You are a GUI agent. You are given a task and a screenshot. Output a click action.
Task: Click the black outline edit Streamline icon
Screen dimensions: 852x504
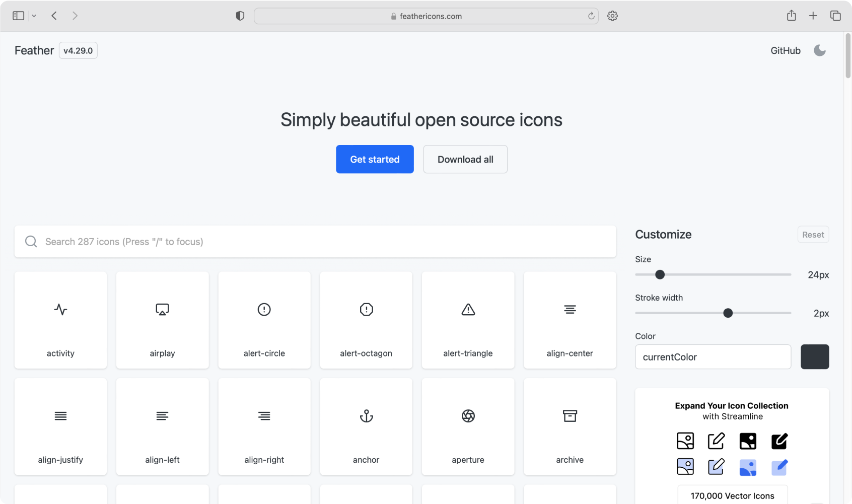(x=716, y=441)
